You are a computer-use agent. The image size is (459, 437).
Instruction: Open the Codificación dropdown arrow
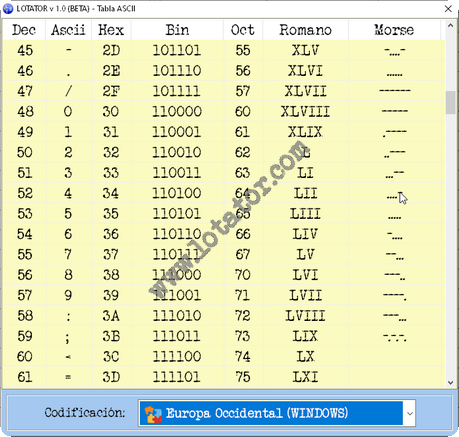pyautogui.click(x=410, y=413)
